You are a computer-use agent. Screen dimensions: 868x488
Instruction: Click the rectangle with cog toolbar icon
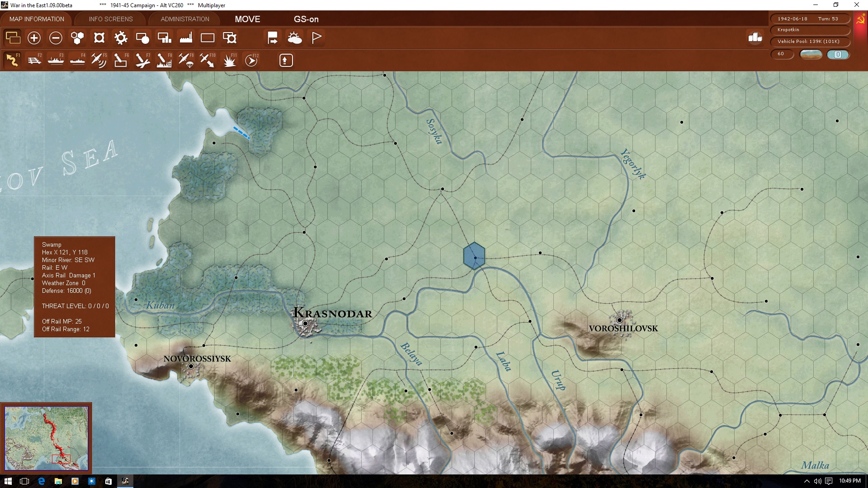click(230, 38)
